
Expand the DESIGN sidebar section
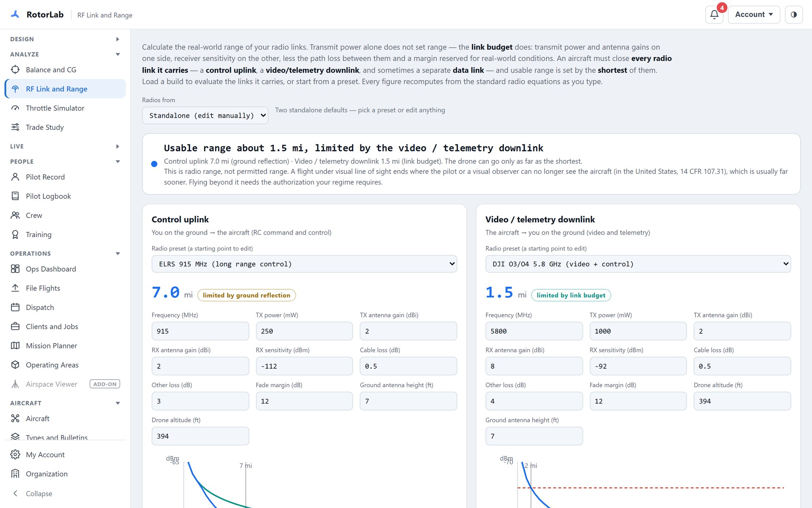click(65, 39)
